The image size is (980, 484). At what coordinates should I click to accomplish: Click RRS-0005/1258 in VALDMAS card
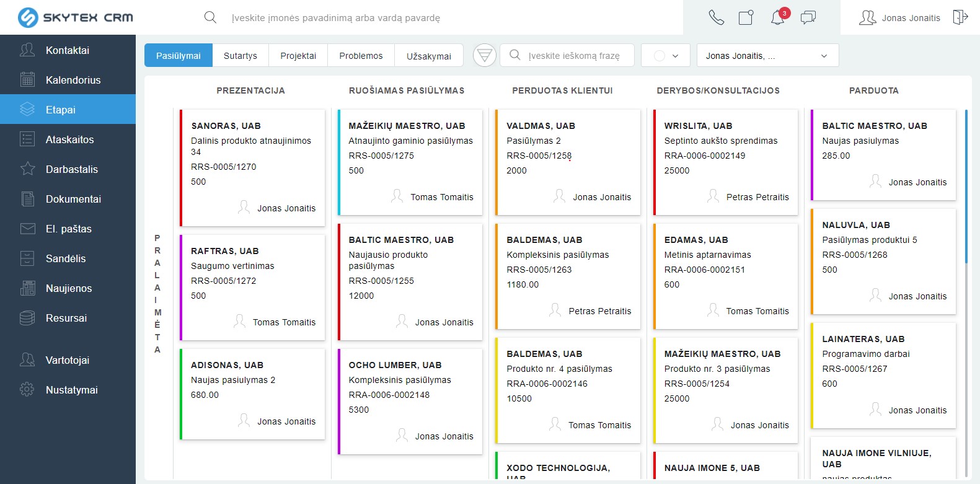click(x=539, y=156)
